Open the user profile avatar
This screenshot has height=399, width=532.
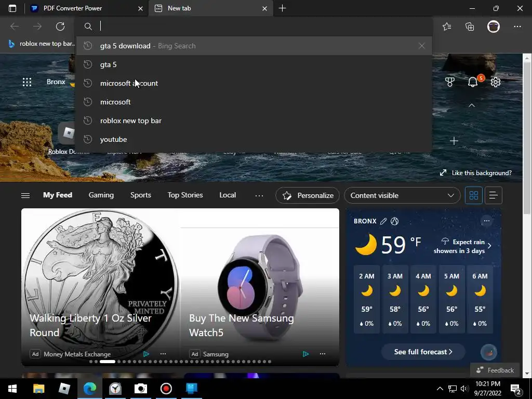click(x=494, y=26)
